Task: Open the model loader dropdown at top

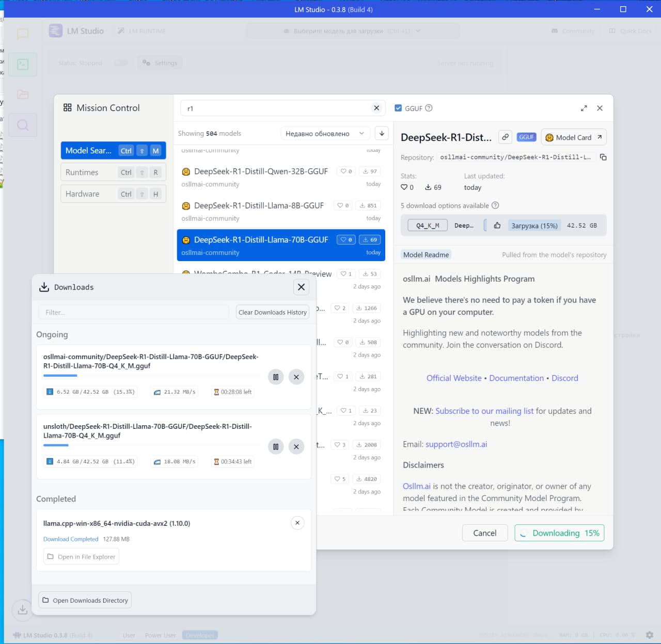Action: (x=352, y=31)
